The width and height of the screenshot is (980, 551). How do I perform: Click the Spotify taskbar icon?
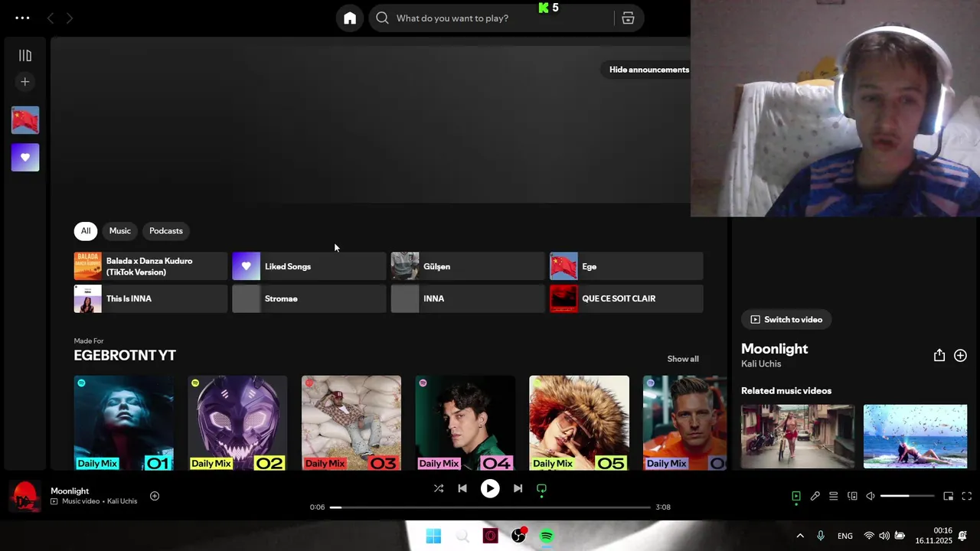[547, 536]
